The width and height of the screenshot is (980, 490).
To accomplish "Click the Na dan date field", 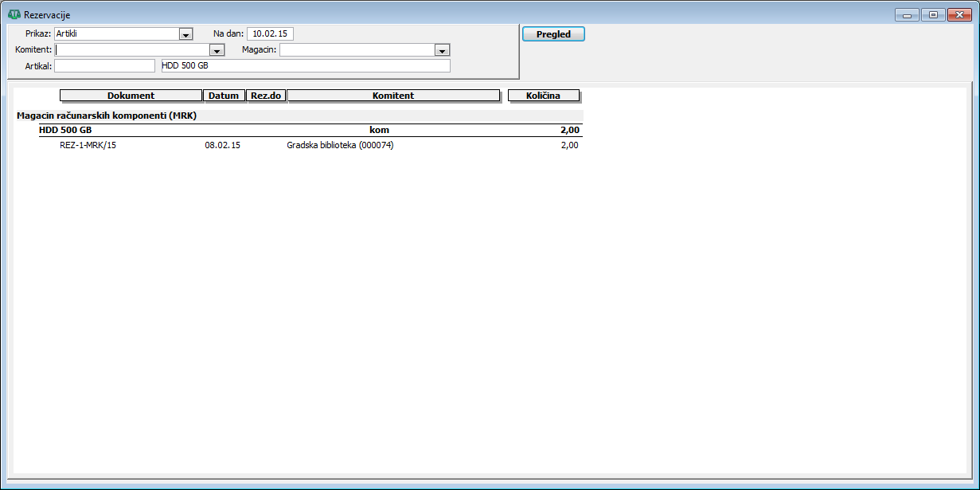I will click(x=270, y=33).
